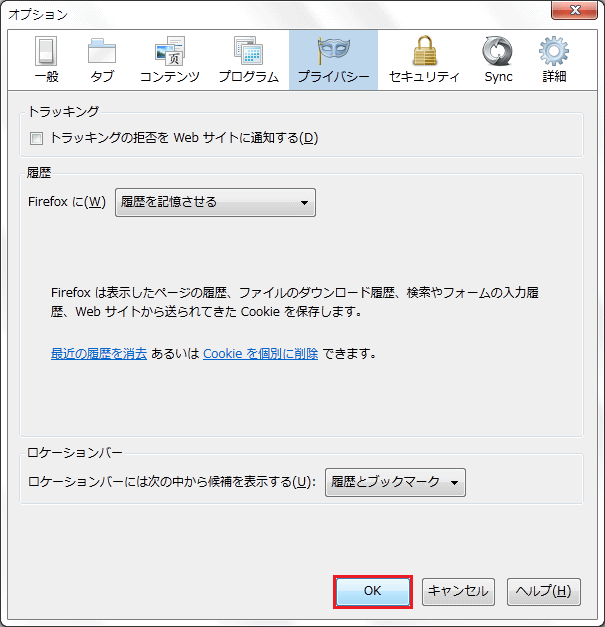Click the オプション title bar text

coord(38,14)
